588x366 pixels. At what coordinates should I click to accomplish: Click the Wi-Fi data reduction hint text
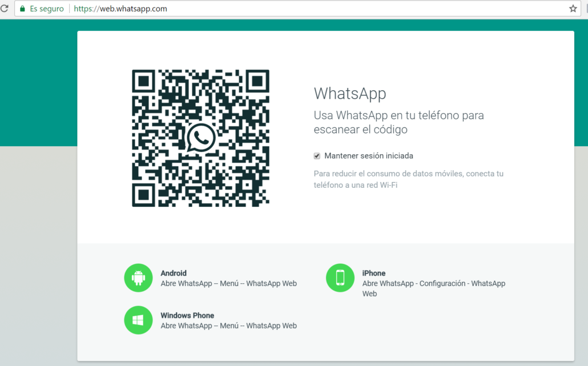[408, 179]
